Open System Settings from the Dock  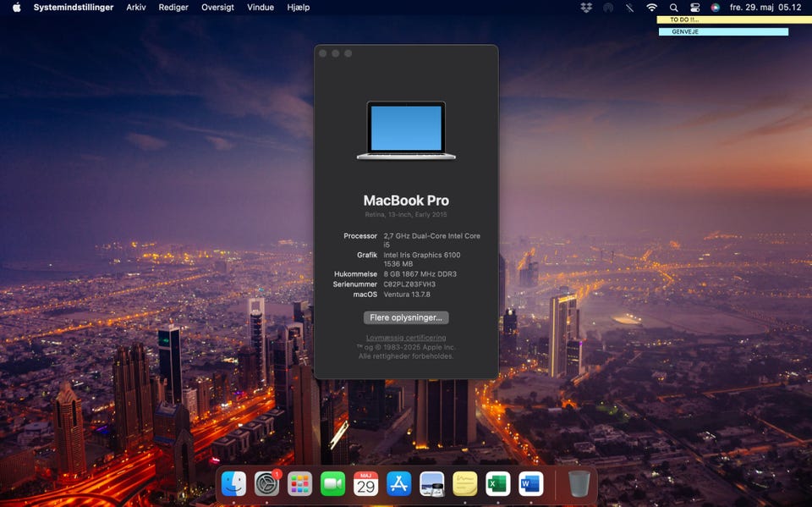point(266,484)
